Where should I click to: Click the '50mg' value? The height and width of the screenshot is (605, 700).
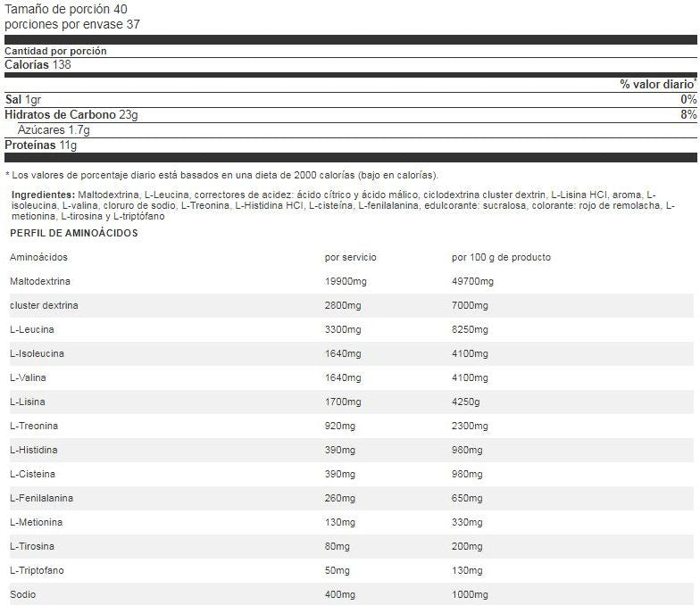[x=337, y=570]
